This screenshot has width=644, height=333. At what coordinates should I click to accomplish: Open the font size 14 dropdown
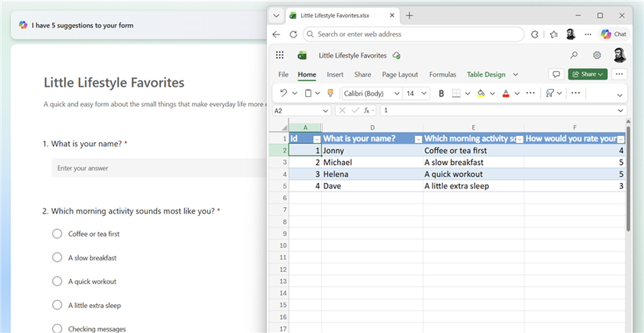417,94
